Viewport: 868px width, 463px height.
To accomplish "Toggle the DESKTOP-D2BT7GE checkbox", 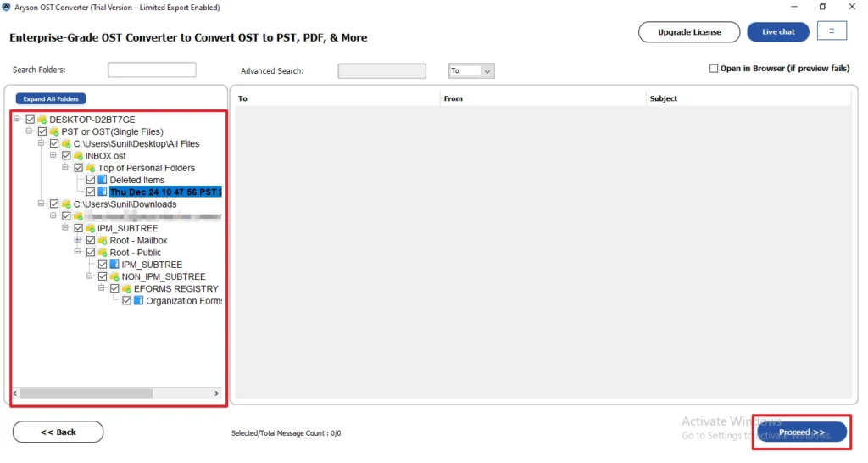I will click(31, 120).
